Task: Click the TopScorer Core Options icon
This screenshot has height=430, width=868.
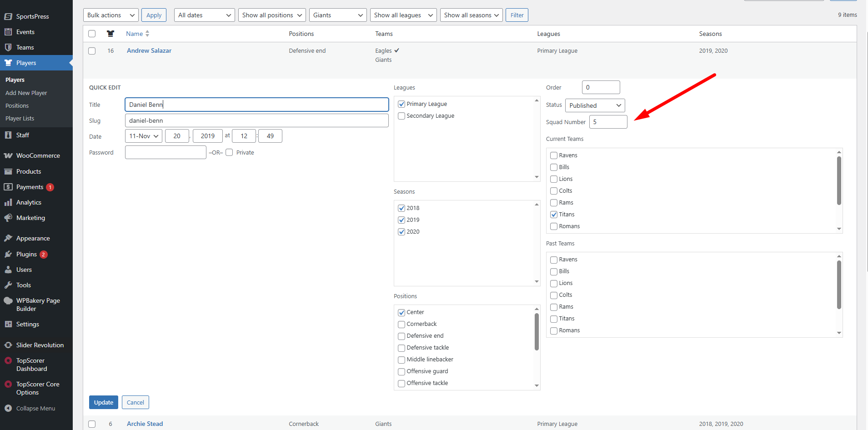Action: pyautogui.click(x=8, y=384)
